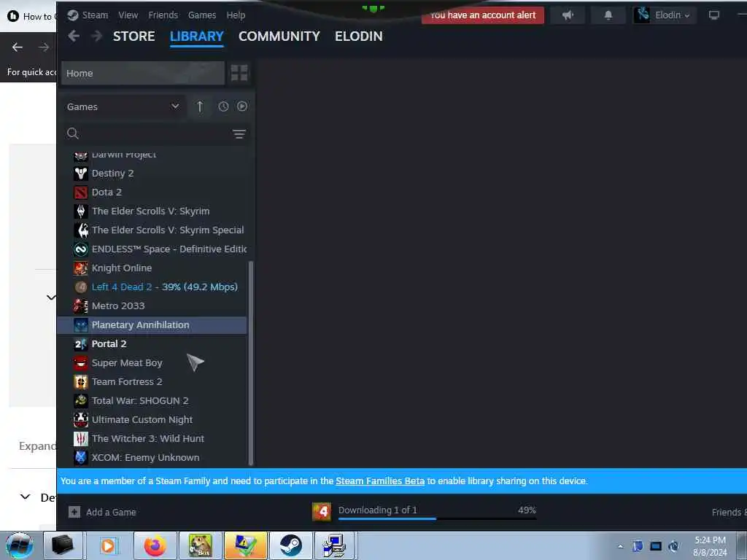Switch to the COMMUNITY tab

pyautogui.click(x=279, y=36)
